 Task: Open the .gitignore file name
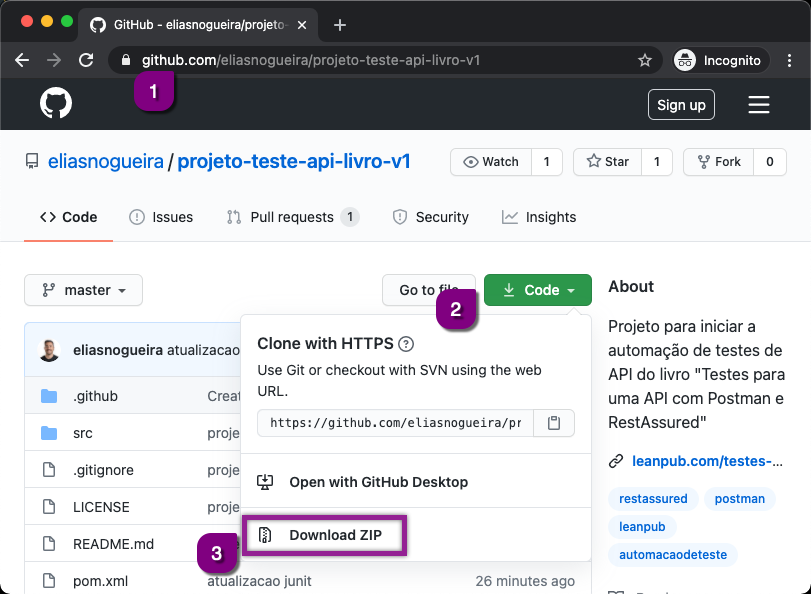coord(103,470)
